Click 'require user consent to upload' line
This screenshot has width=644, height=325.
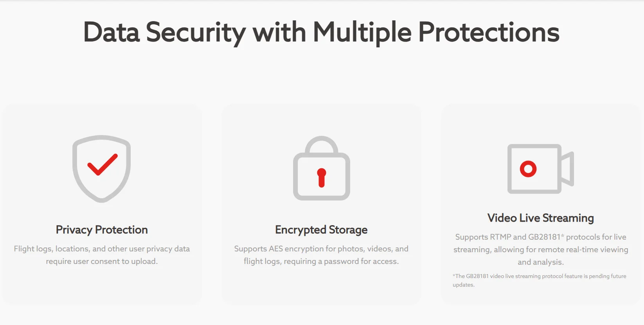102,261
